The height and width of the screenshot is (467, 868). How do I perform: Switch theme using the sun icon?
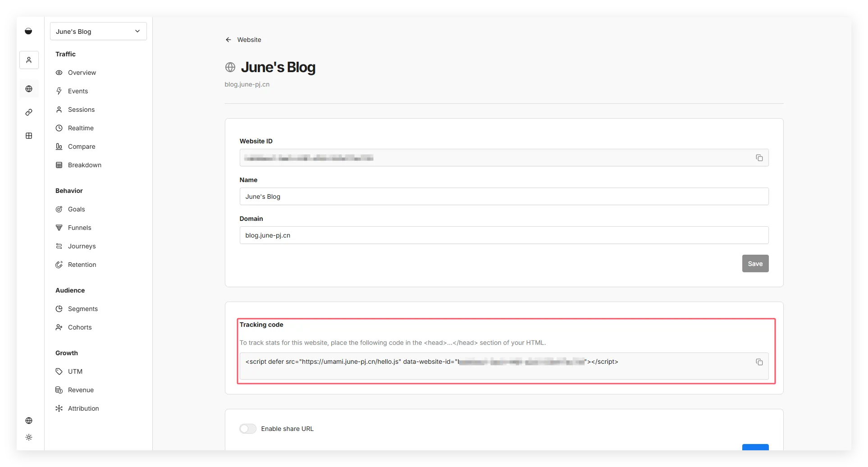29,437
